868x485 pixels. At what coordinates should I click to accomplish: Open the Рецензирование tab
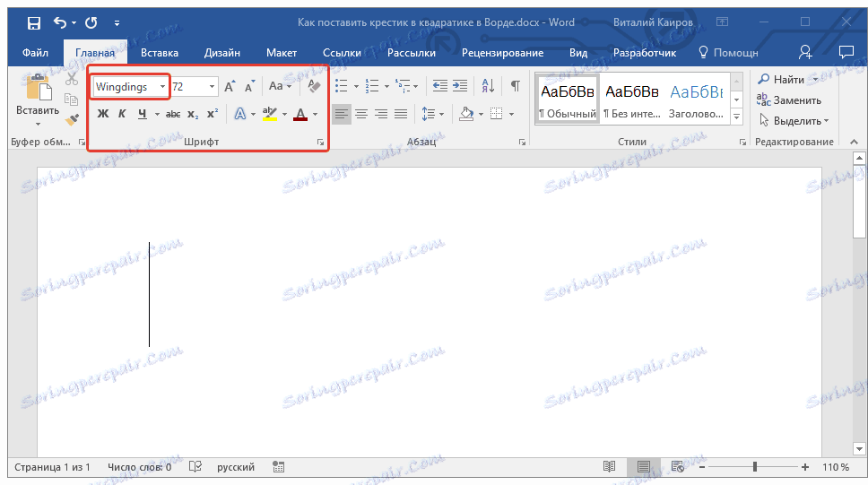tap(503, 53)
